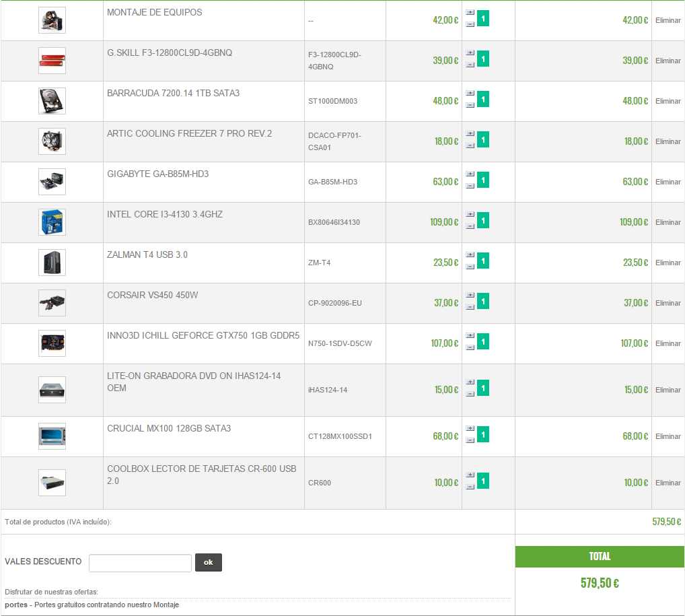Open product name CRUCIAL MX100 128GB SATA3
This screenshot has height=616, width=685.
click(x=169, y=428)
